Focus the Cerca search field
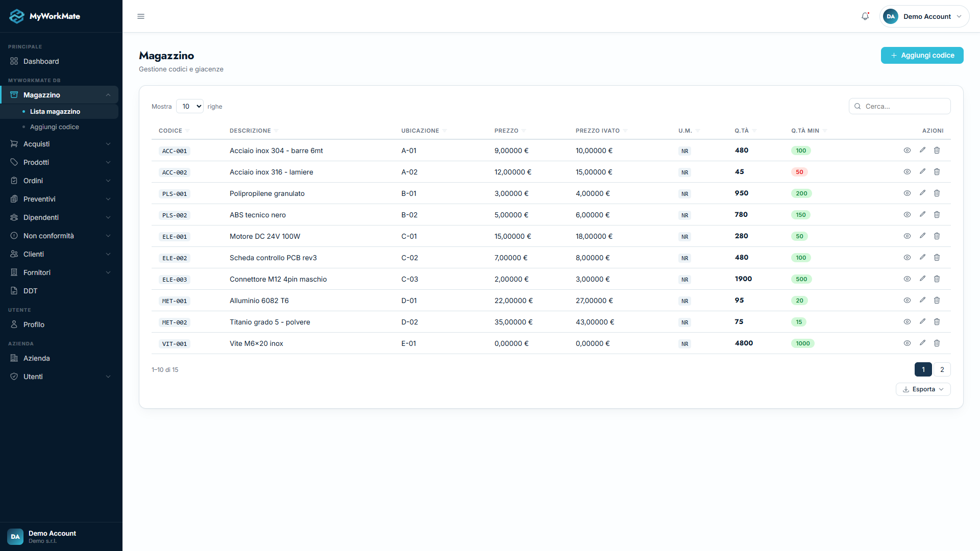The height and width of the screenshot is (551, 980). coord(899,106)
